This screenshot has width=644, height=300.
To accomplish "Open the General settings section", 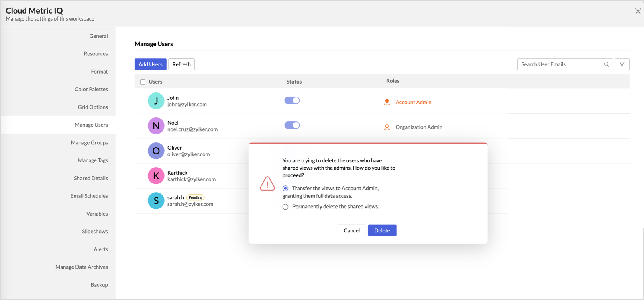I will [x=98, y=36].
